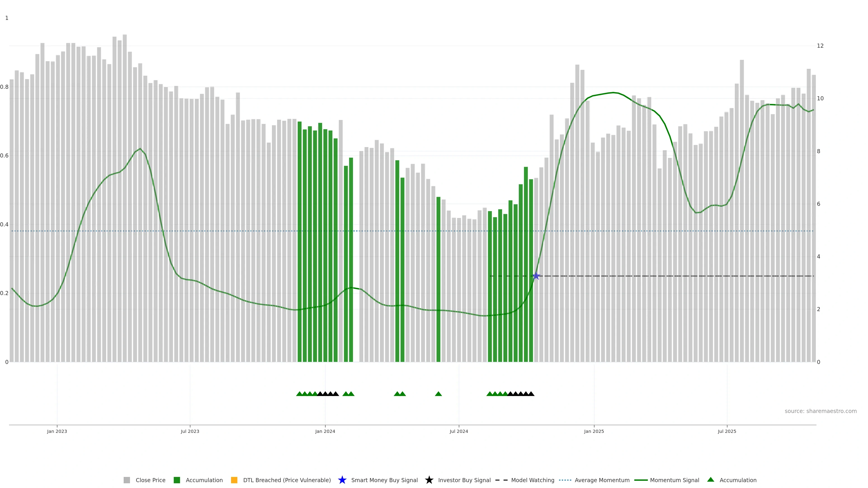Click the source: sharemaestro.com text
The height and width of the screenshot is (488, 868).
click(x=821, y=411)
